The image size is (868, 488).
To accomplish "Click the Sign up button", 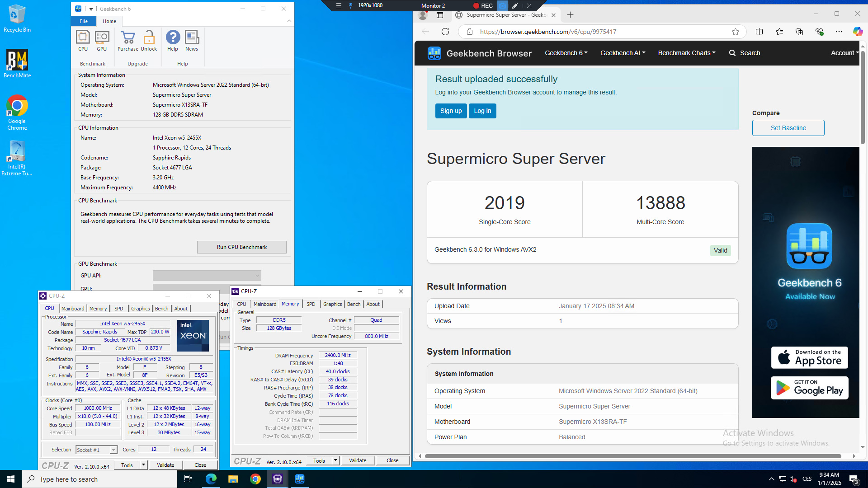I will (x=451, y=111).
